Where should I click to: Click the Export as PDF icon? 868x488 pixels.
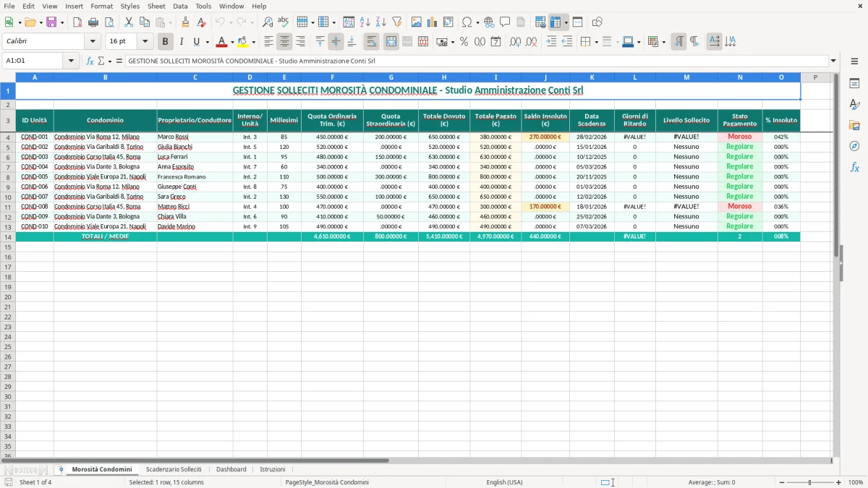pos(77,22)
